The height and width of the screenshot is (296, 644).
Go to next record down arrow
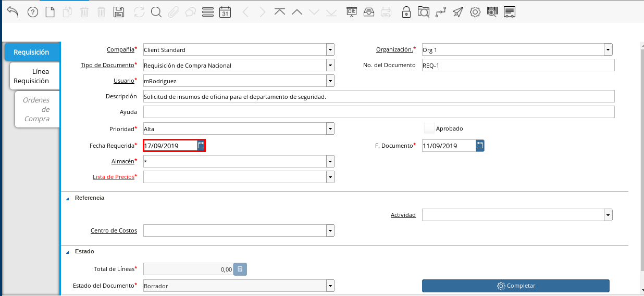click(x=314, y=12)
